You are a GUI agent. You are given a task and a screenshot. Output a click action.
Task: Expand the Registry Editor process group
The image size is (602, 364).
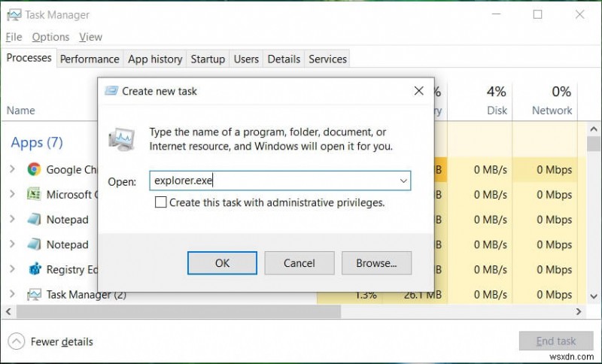[12, 269]
